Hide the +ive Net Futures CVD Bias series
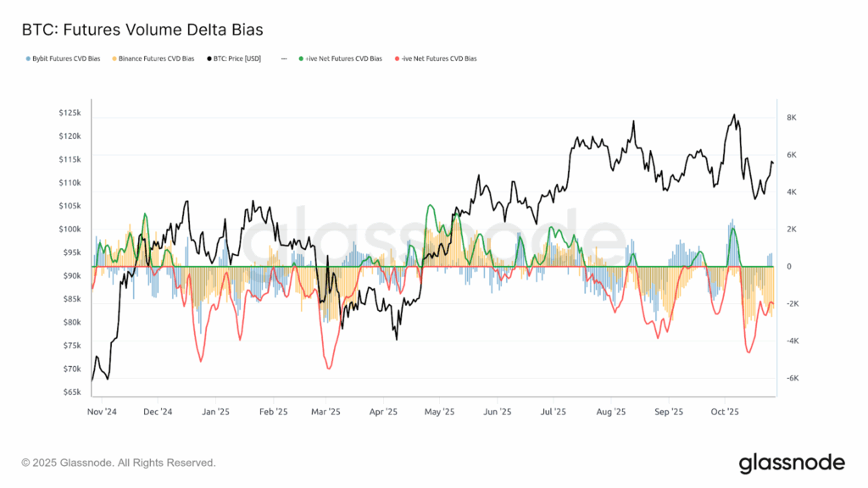The image size is (868, 488). coord(343,59)
